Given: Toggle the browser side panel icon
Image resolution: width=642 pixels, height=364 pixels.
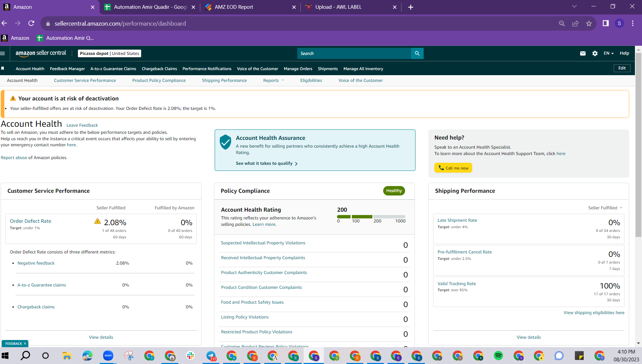Looking at the screenshot, I should point(606,23).
